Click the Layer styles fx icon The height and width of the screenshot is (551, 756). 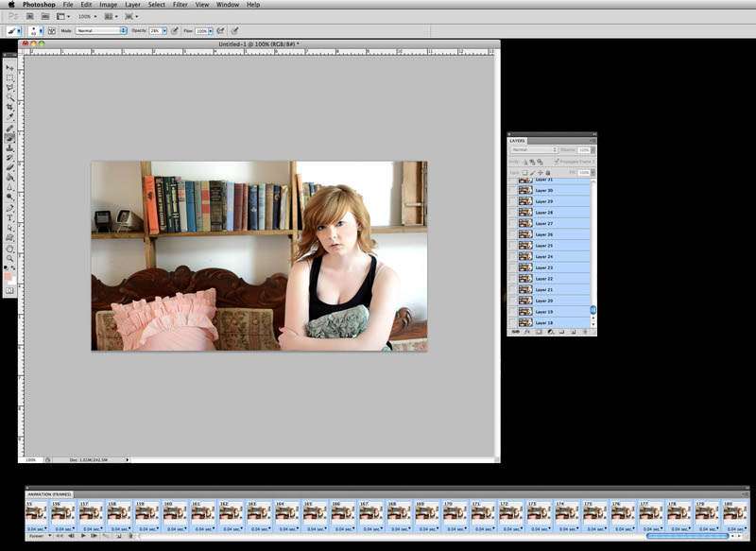point(527,332)
